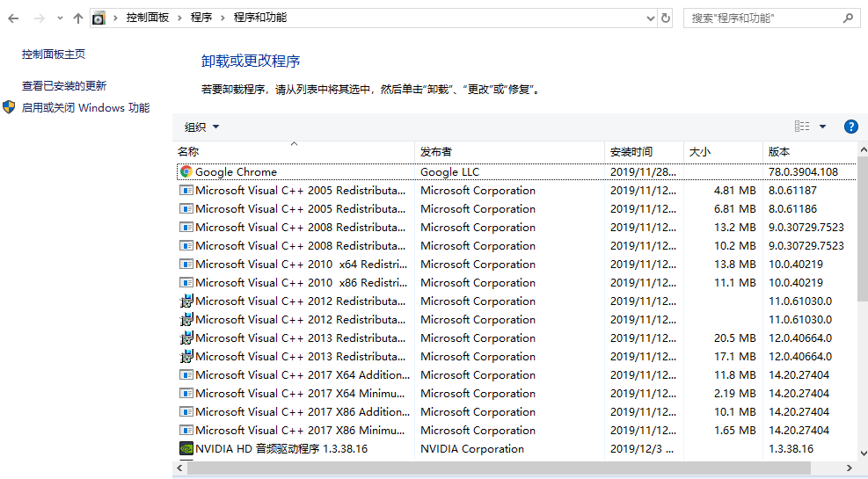Open 查看已安装的更新 link
Image resolution: width=868 pixels, height=479 pixels.
(x=64, y=85)
